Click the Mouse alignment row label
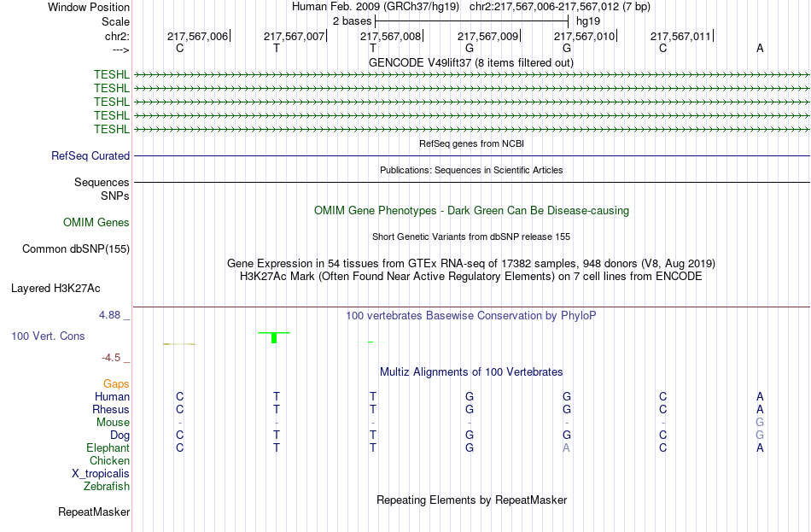The width and height of the screenshot is (811, 532). point(113,423)
